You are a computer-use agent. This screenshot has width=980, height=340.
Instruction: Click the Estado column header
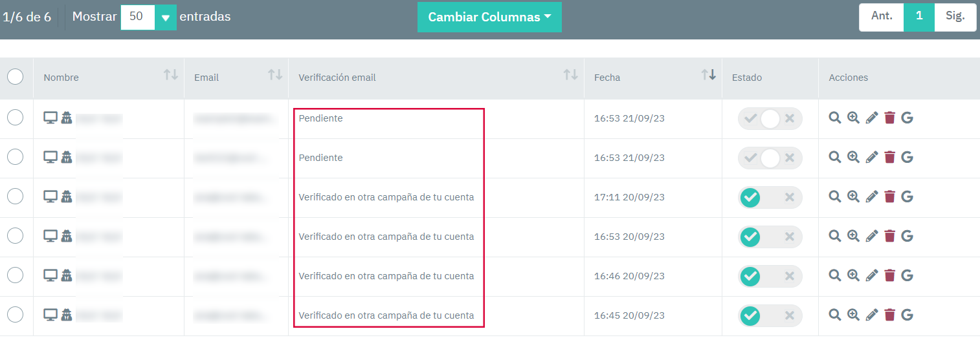770,78
